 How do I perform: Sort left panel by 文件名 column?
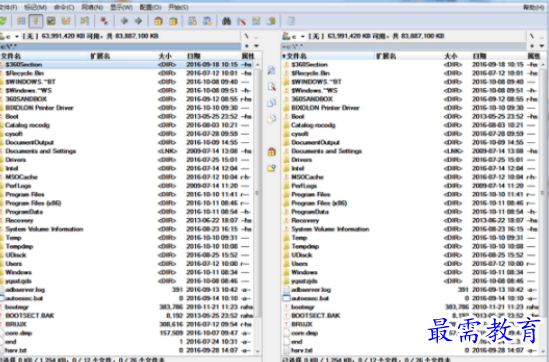tap(44, 56)
